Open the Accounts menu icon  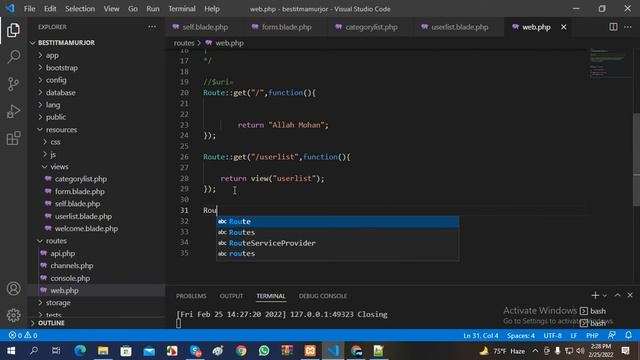click(13, 289)
